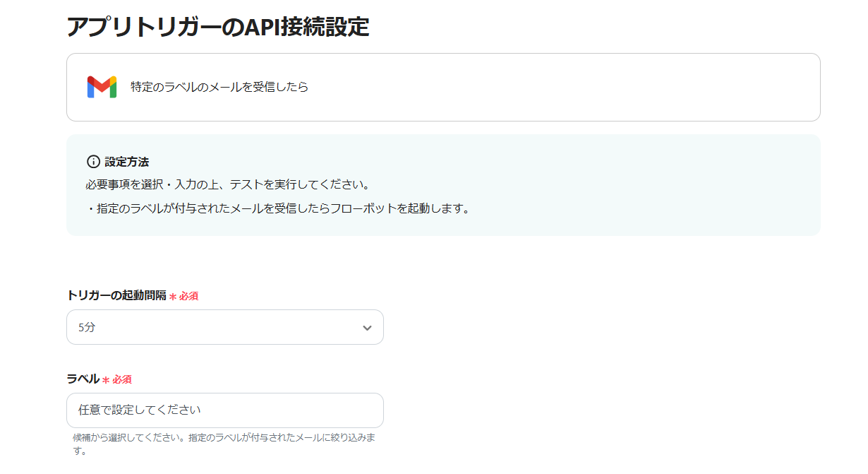
Task: Click the 任意で設定してください placeholder text
Action: (x=140, y=410)
